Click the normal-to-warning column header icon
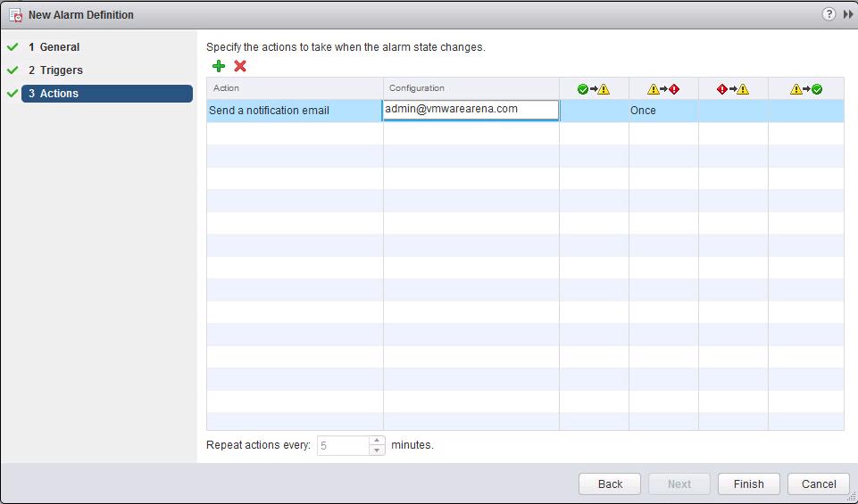The width and height of the screenshot is (858, 504). click(x=594, y=88)
